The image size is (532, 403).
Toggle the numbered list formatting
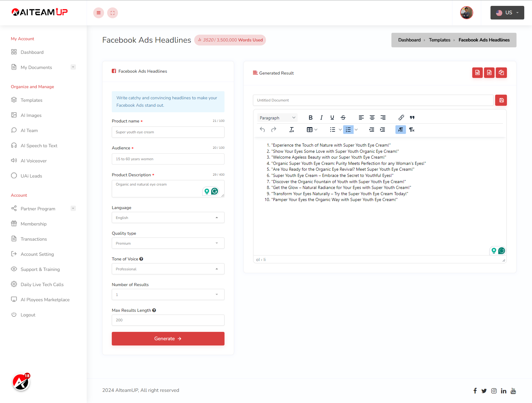coord(348,130)
